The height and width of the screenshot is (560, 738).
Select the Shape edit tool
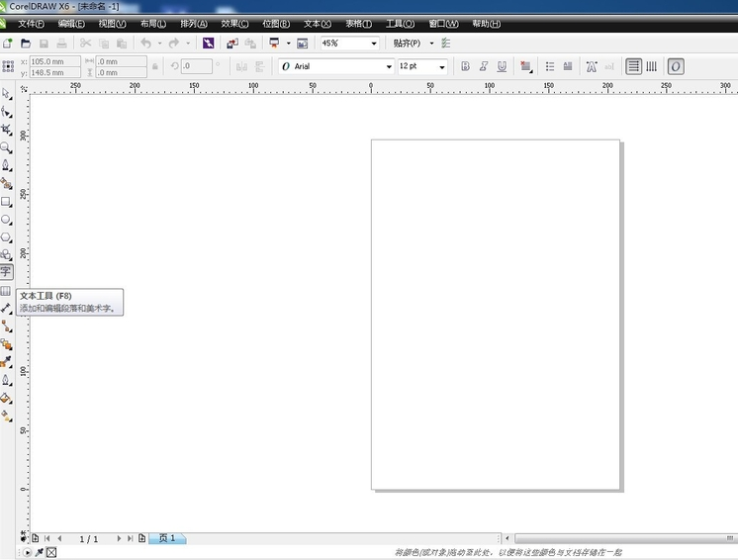coord(7,112)
